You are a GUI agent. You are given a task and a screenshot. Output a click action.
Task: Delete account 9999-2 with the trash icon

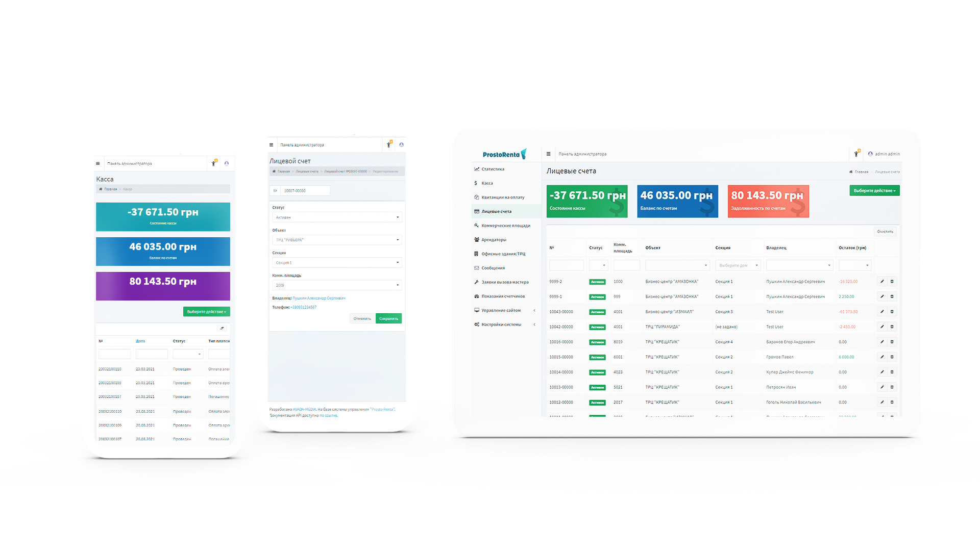tap(892, 282)
